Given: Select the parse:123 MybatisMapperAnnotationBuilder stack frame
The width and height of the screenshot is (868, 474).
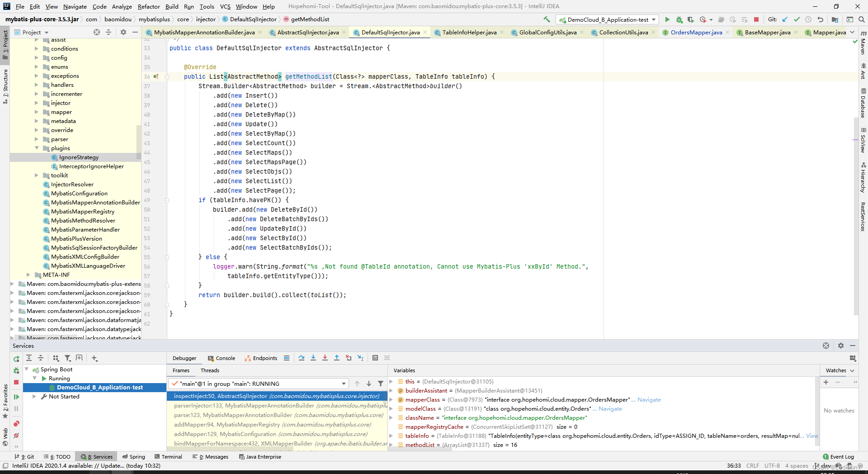Looking at the screenshot, I should click(x=278, y=415).
